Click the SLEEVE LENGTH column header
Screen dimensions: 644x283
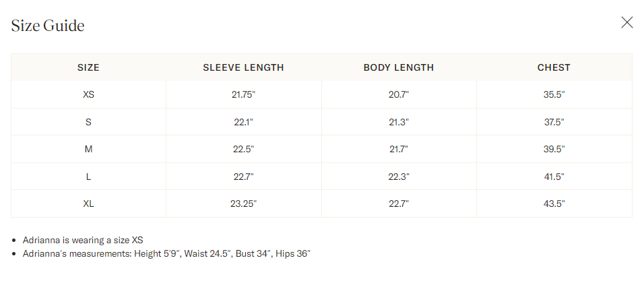tap(243, 67)
